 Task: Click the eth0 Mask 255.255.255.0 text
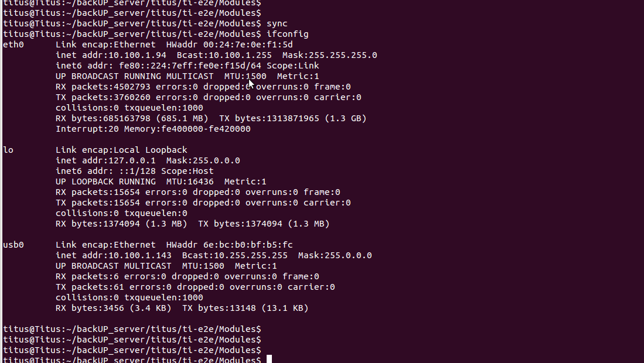[x=329, y=55]
